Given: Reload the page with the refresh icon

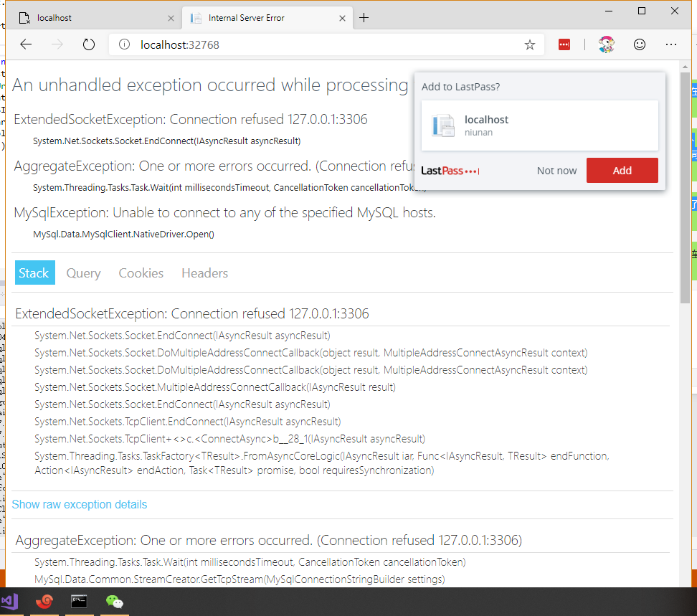Looking at the screenshot, I should point(89,44).
